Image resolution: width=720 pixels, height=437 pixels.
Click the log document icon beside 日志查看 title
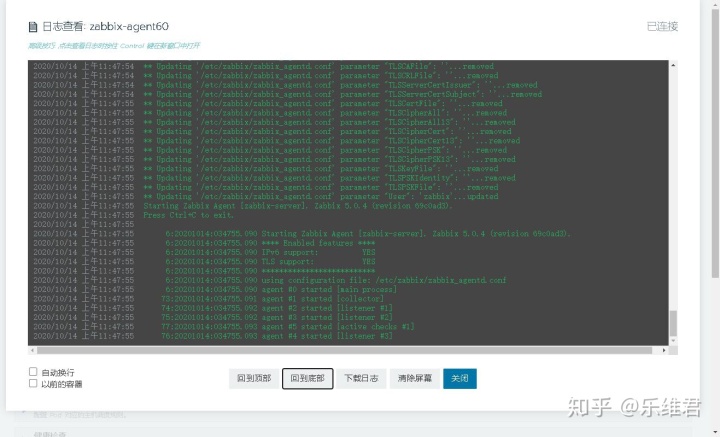point(33,27)
